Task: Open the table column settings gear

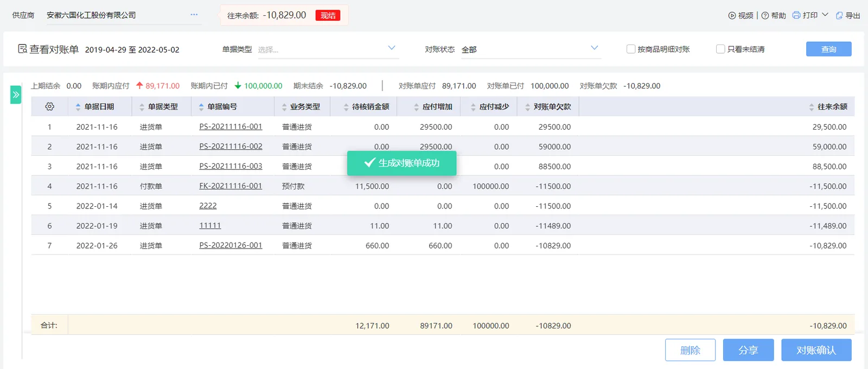Action: [49, 106]
